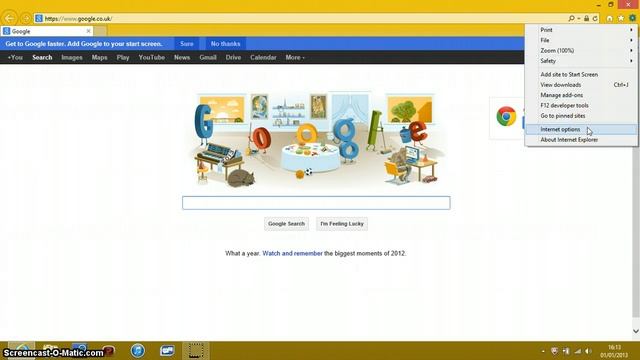Close the Google tab
This screenshot has width=640, height=360.
(x=89, y=31)
